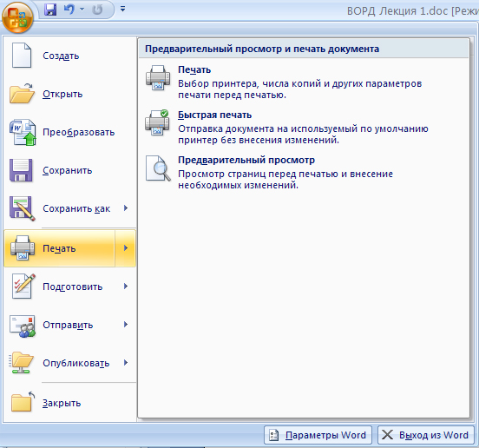Click description 'Просмотр страниц перед печатью'
This screenshot has height=448, width=479.
point(285,180)
